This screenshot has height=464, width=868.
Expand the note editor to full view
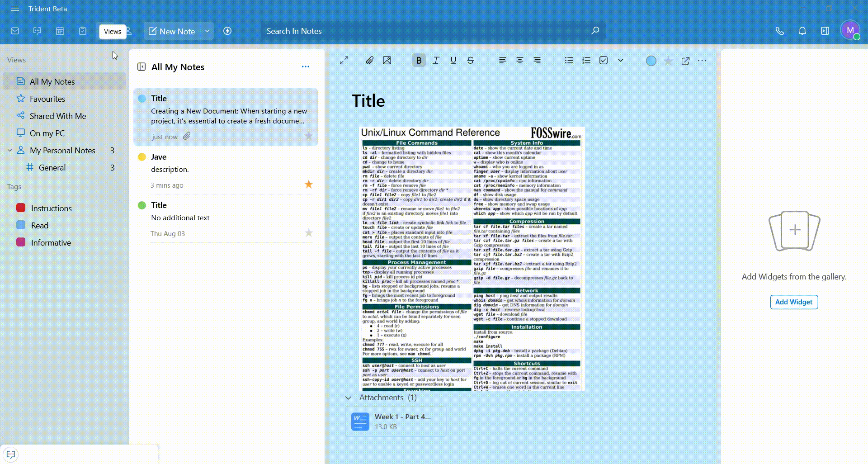(344, 61)
